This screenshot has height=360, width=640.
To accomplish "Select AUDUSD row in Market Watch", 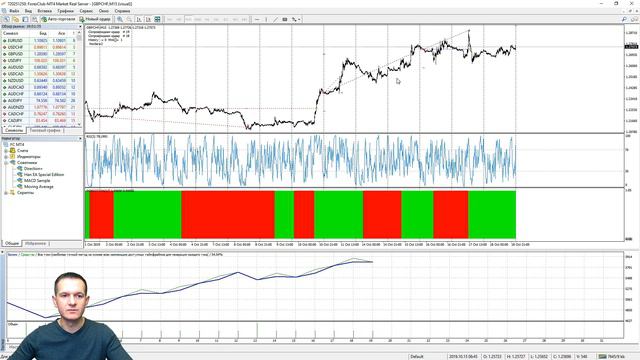I will point(39,67).
